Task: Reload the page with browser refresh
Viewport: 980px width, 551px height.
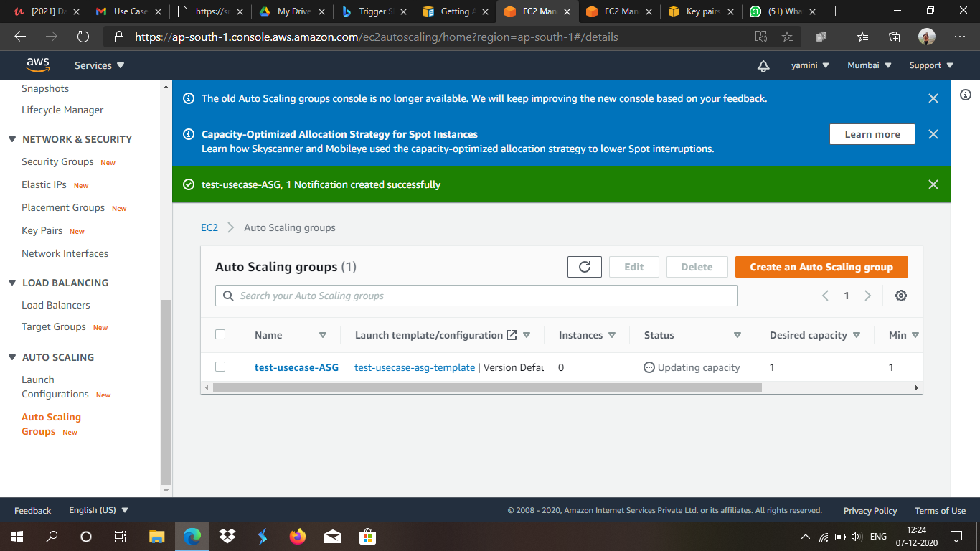Action: coord(83,37)
